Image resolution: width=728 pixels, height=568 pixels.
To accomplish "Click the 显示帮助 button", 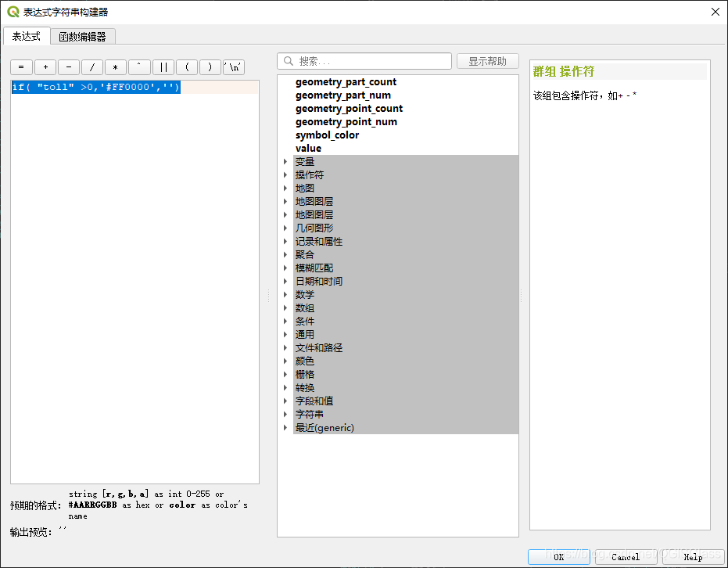I will 487,61.
